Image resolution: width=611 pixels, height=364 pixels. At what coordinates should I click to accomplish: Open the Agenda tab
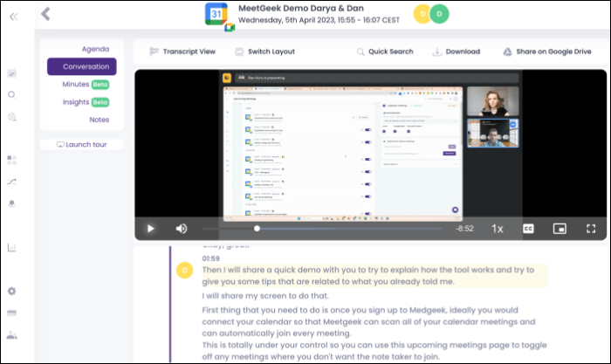click(95, 49)
